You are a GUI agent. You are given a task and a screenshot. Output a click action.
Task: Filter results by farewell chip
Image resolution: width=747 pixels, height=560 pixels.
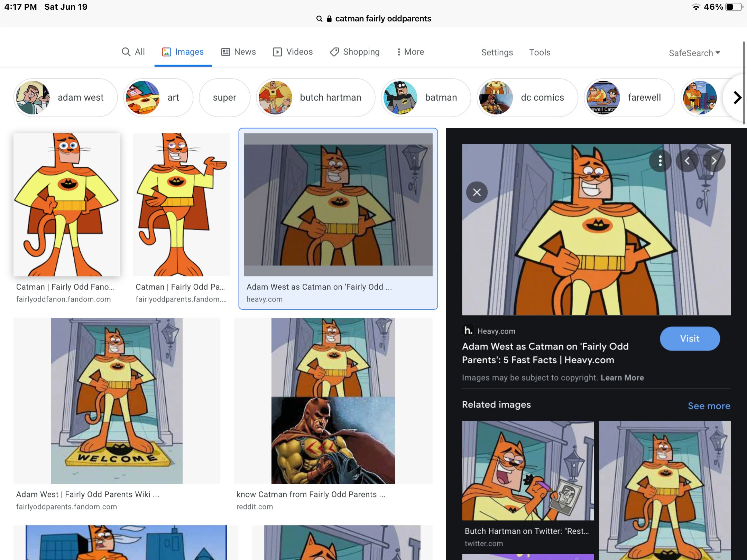[629, 97]
